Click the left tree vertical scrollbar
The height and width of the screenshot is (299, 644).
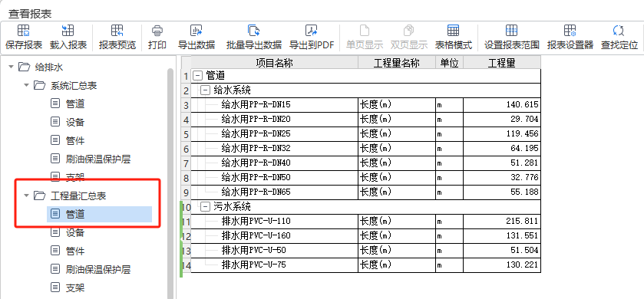tap(170, 183)
